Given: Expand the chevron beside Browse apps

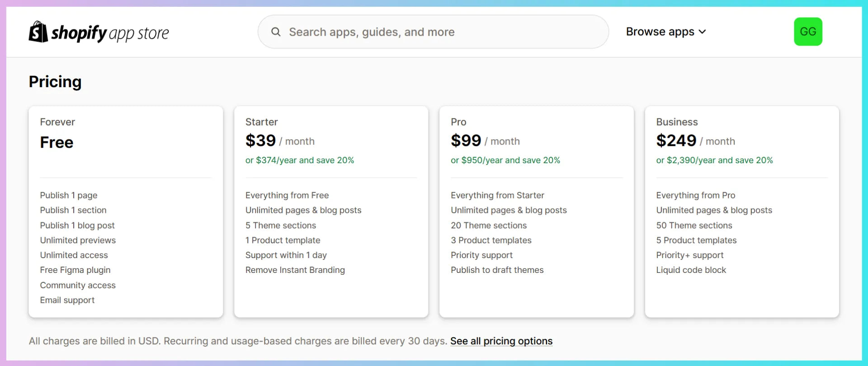Looking at the screenshot, I should pyautogui.click(x=702, y=32).
